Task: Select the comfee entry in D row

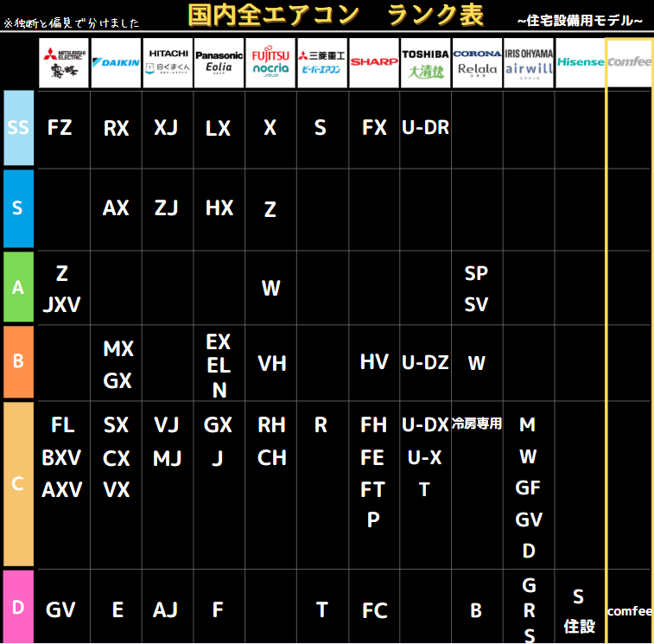Action: pyautogui.click(x=630, y=611)
